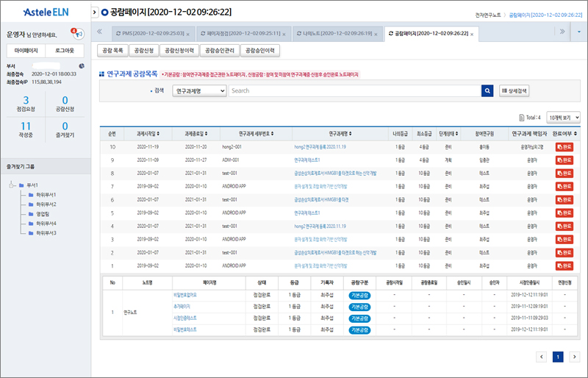The width and height of the screenshot is (588, 378).
Task: Click the 로그아웃 button
Action: [x=64, y=50]
